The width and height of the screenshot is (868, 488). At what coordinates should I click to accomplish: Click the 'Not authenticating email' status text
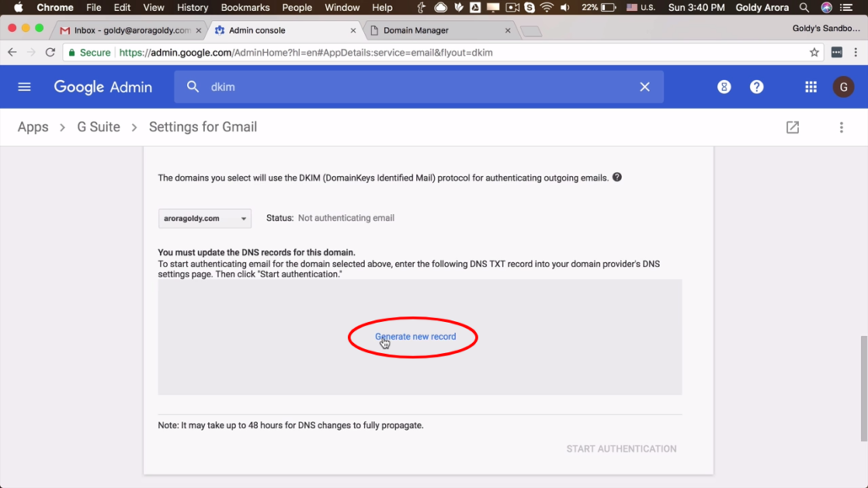click(346, 217)
